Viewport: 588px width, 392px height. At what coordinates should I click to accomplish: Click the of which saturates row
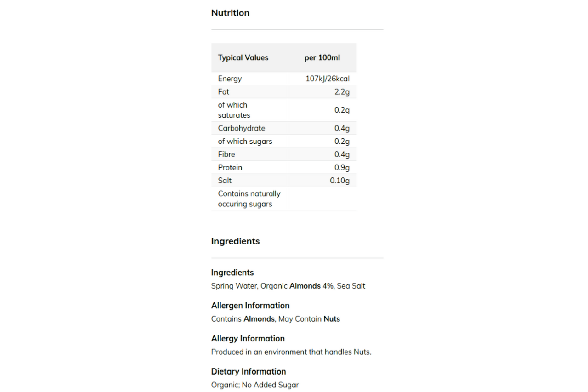coord(284,110)
